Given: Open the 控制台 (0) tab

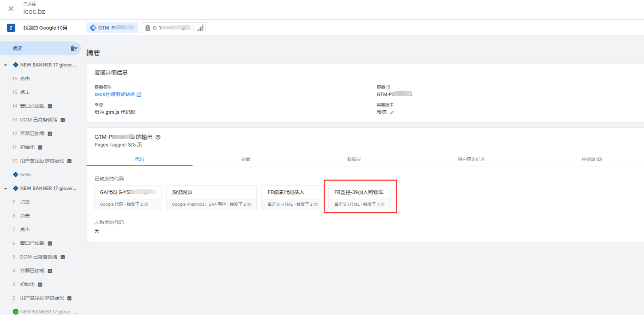Looking at the screenshot, I should click(x=592, y=159).
